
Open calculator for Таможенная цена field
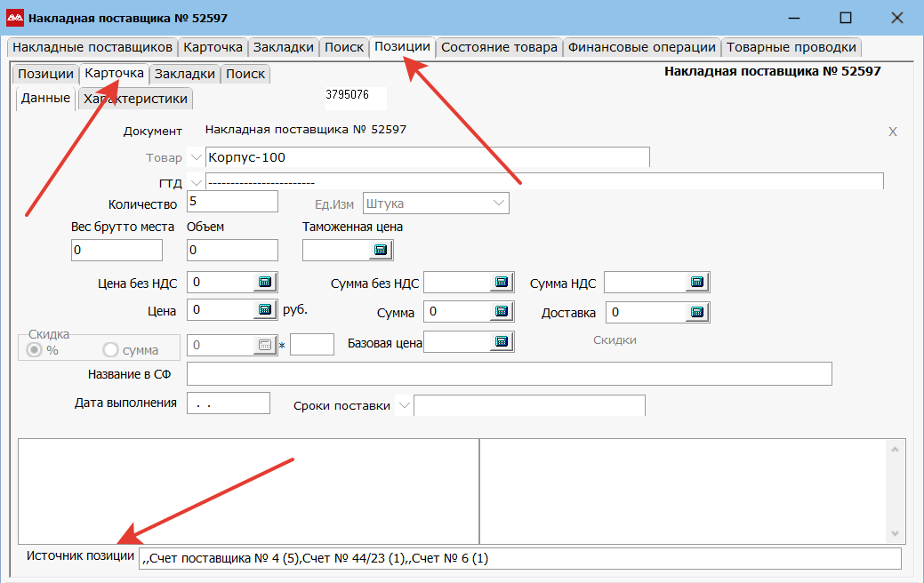click(381, 251)
